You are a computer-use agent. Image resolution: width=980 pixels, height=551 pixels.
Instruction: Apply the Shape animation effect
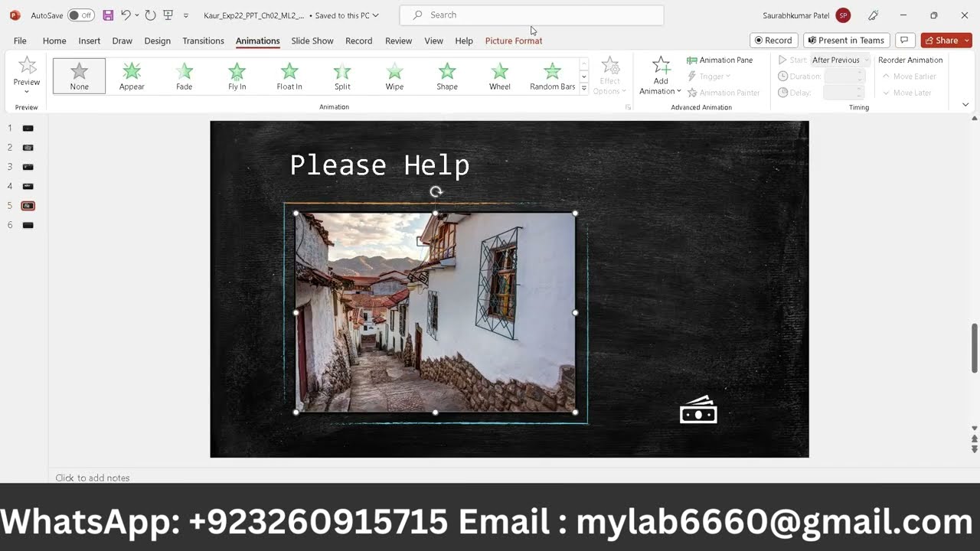(x=447, y=76)
